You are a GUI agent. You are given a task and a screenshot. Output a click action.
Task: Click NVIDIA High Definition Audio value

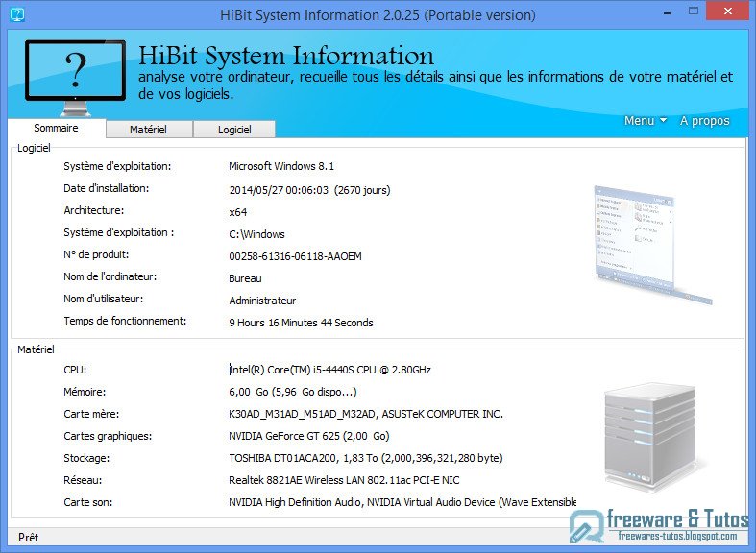coord(402,502)
